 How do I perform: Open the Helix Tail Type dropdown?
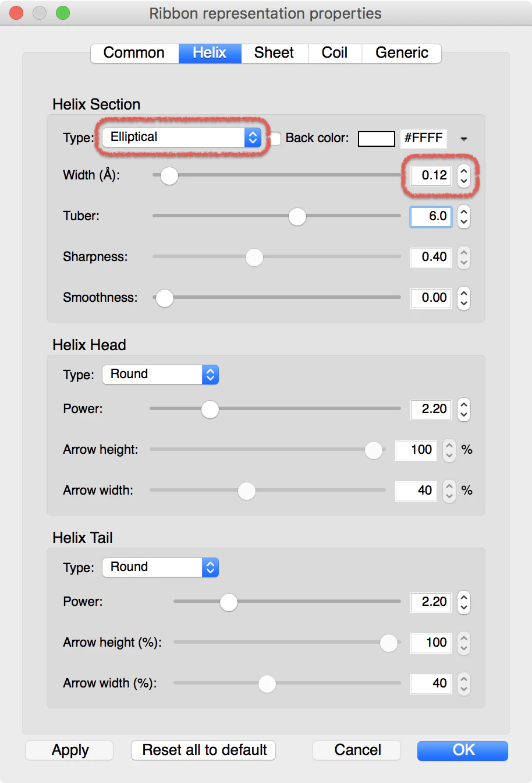coord(160,567)
